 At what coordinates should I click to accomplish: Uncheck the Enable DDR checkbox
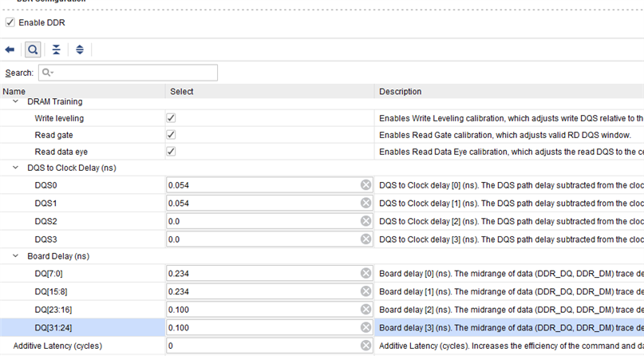point(10,22)
